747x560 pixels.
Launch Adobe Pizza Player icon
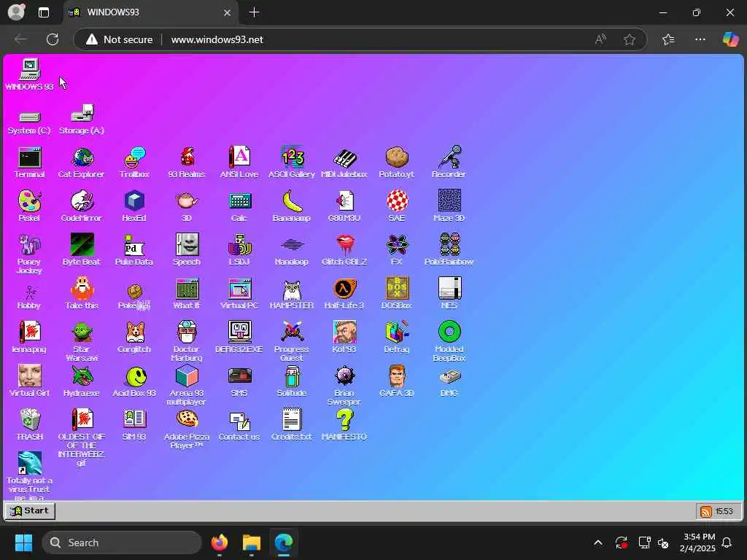click(x=187, y=429)
